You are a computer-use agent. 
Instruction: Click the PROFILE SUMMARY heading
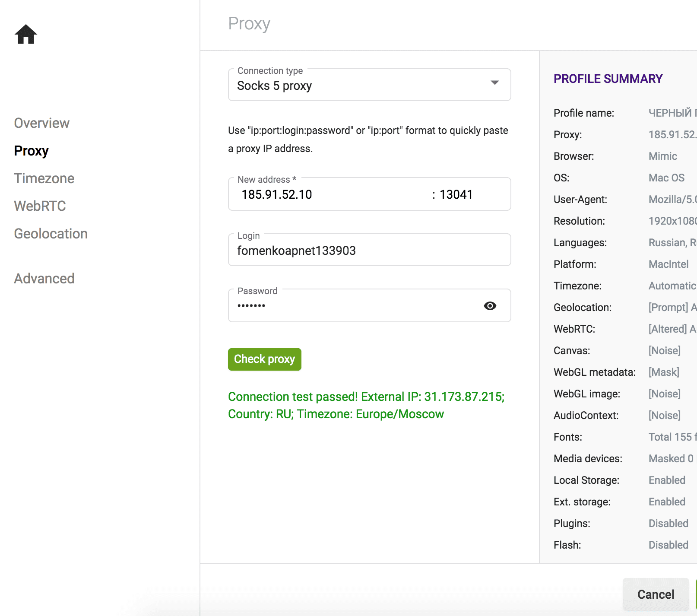coord(607,79)
